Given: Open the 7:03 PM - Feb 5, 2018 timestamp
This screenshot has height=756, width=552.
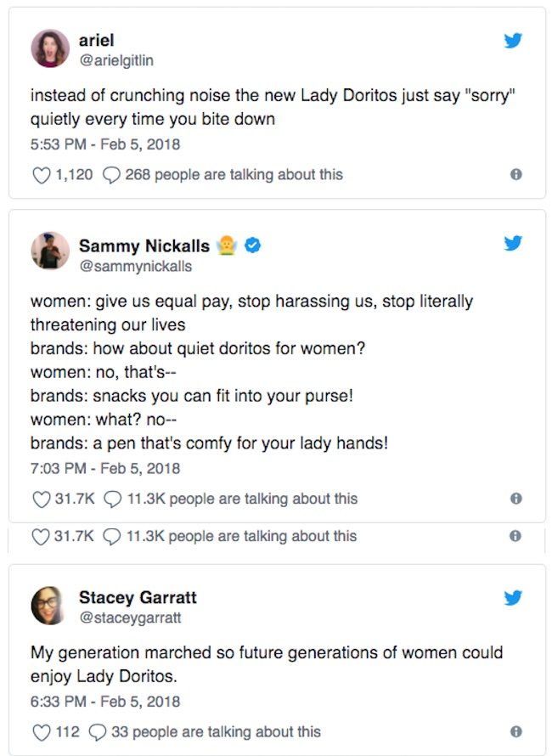Looking at the screenshot, I should 105,468.
